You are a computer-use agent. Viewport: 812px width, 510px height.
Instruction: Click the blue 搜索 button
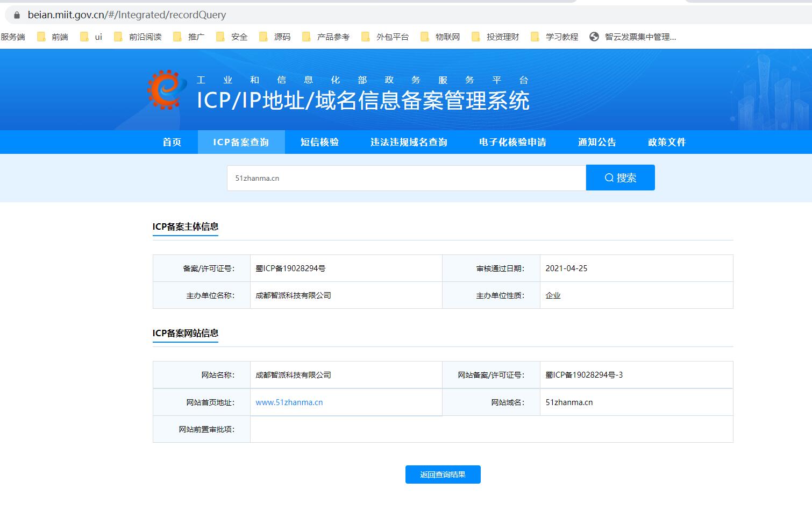coord(621,178)
